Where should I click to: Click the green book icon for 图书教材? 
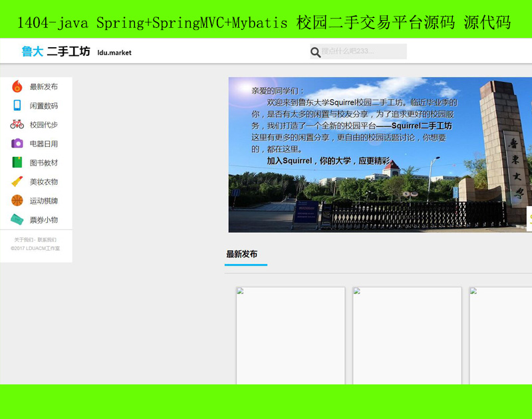17,162
